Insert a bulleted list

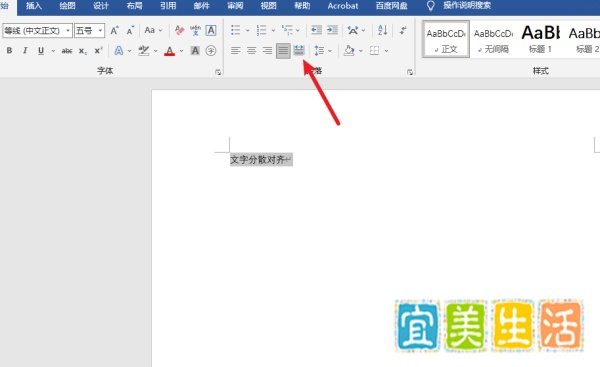click(x=236, y=30)
